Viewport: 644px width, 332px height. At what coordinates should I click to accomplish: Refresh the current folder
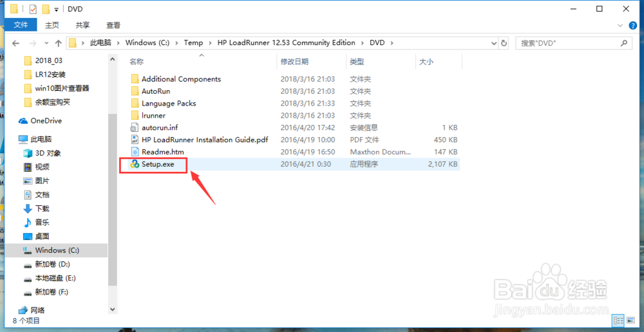pyautogui.click(x=504, y=42)
